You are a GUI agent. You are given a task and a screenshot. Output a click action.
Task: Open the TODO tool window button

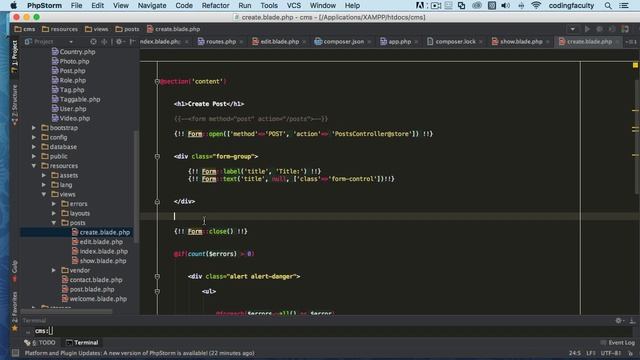[x=40, y=342]
